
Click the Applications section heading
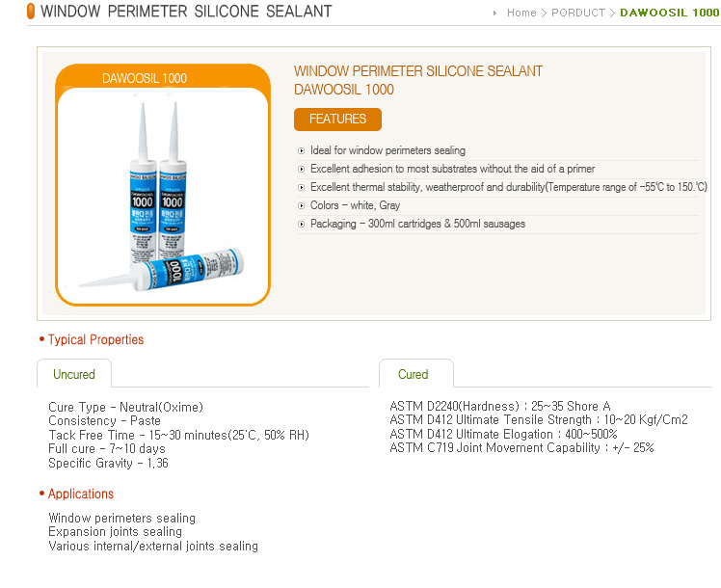[x=80, y=494]
